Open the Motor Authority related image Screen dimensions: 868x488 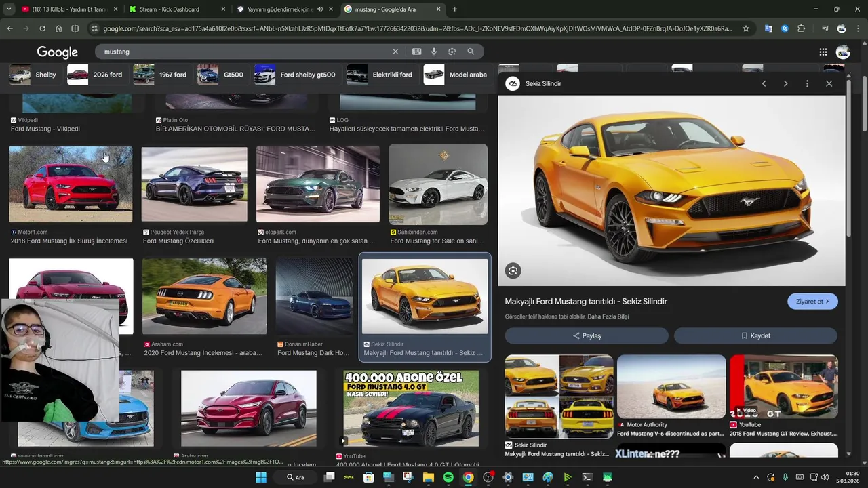(x=671, y=386)
